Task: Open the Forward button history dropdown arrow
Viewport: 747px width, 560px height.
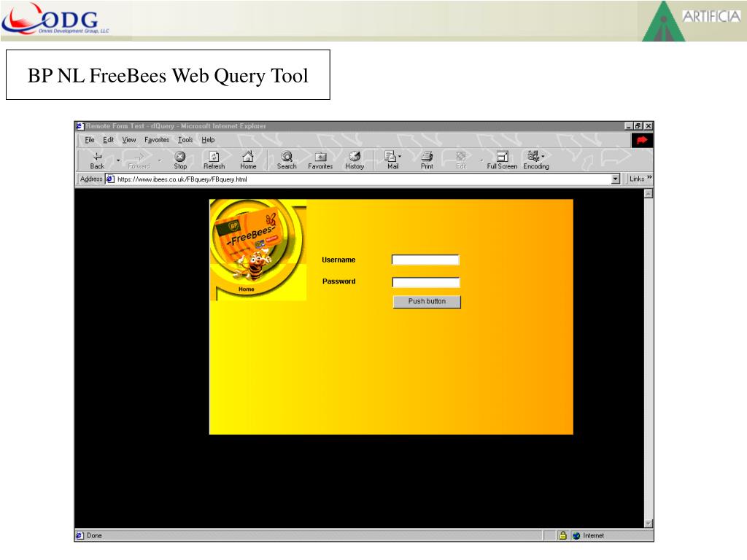Action: 160,160
